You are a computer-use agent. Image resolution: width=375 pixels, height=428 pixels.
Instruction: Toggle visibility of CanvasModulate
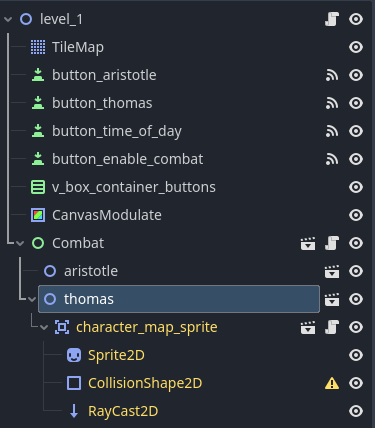356,215
